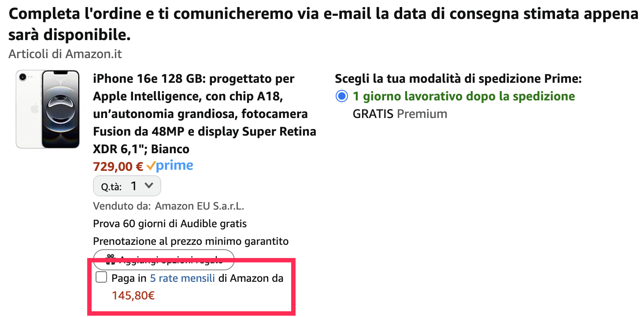Click Prenotazione al prezzo minimo garantito

click(191, 241)
